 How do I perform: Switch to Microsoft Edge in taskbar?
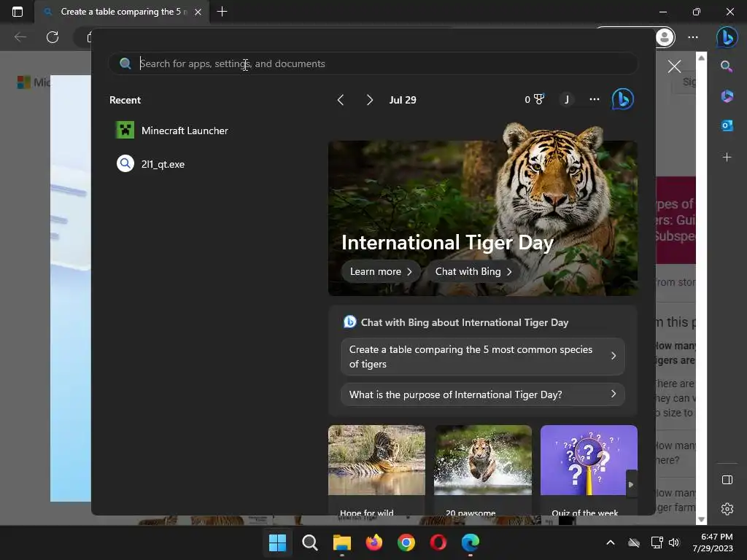tap(471, 542)
